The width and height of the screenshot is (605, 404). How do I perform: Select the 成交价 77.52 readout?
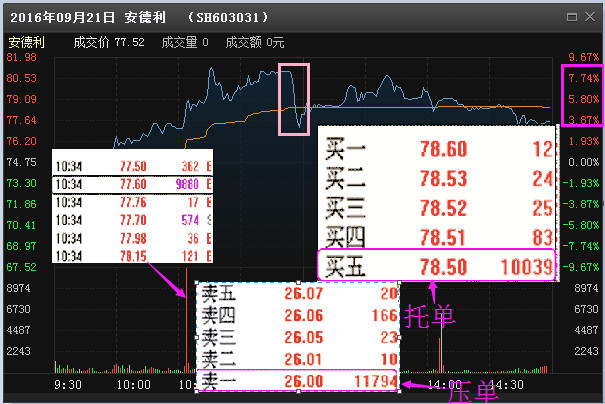(x=109, y=42)
